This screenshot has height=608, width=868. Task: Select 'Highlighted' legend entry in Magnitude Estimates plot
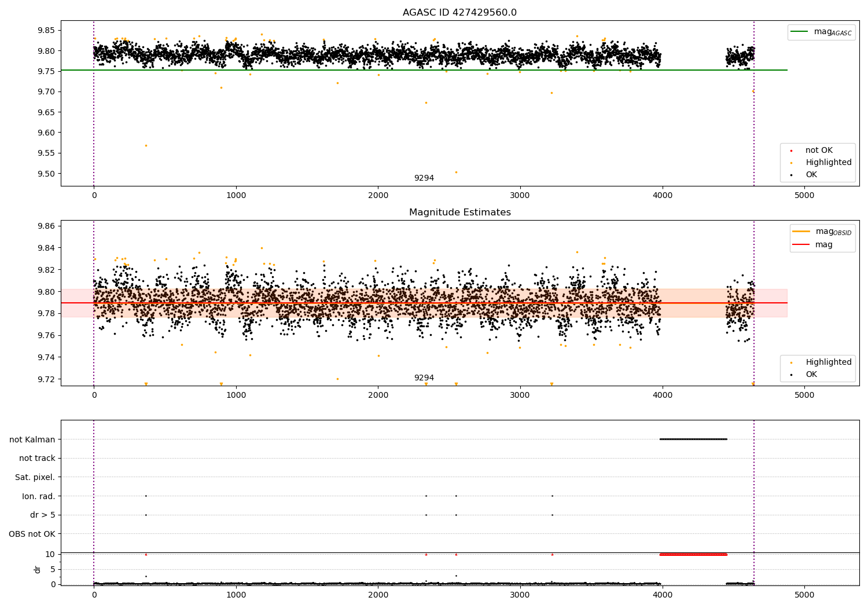[x=829, y=362]
